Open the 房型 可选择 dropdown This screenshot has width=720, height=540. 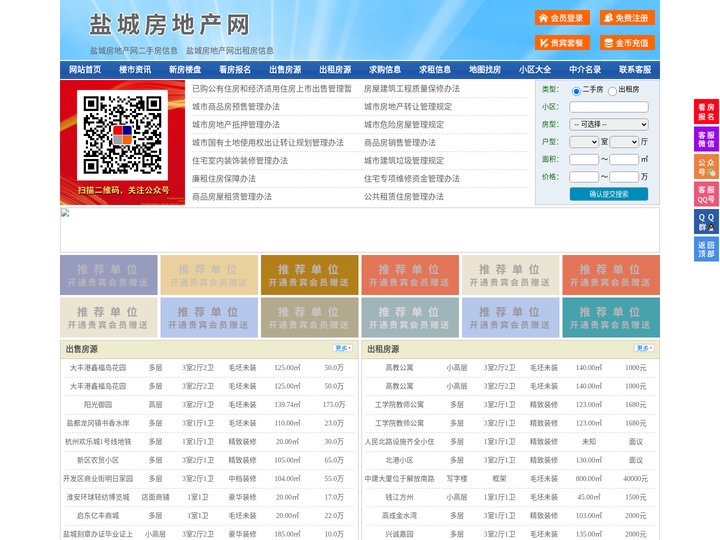(x=609, y=124)
